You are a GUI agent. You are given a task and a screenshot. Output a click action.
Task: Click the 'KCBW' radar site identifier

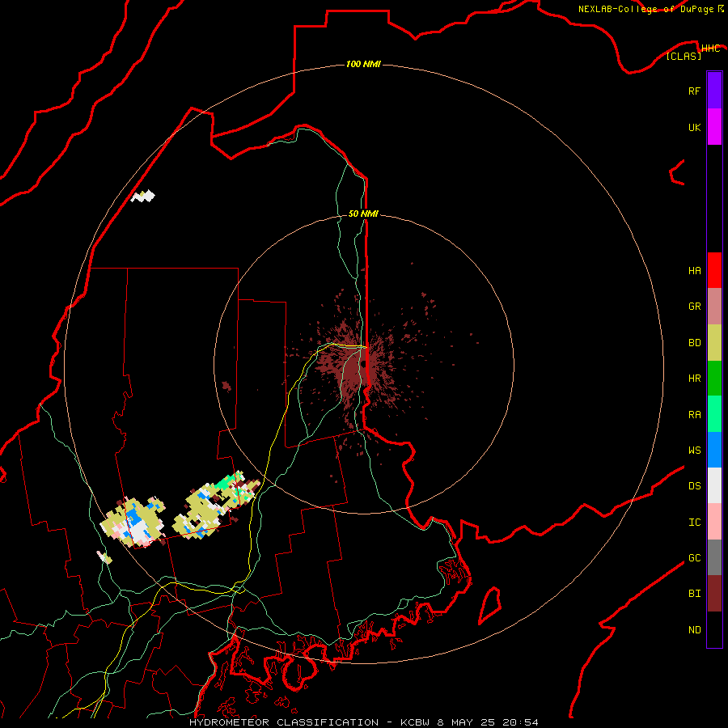pos(415,722)
